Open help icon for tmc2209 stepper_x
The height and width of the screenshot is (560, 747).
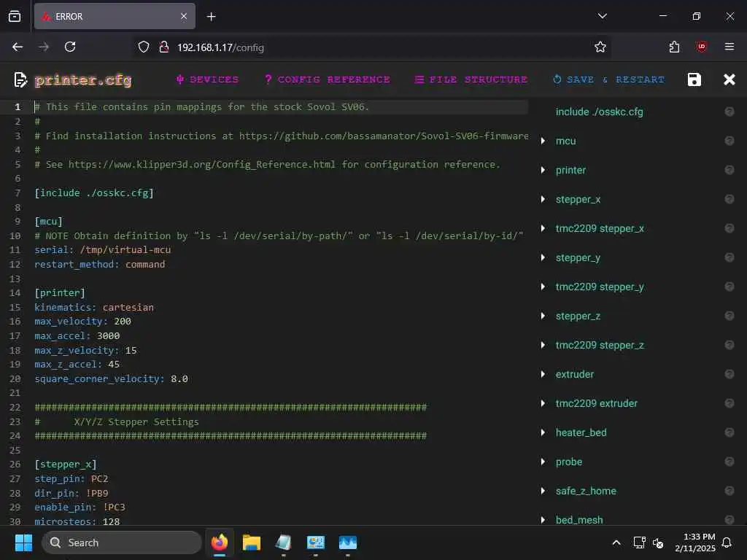click(729, 228)
